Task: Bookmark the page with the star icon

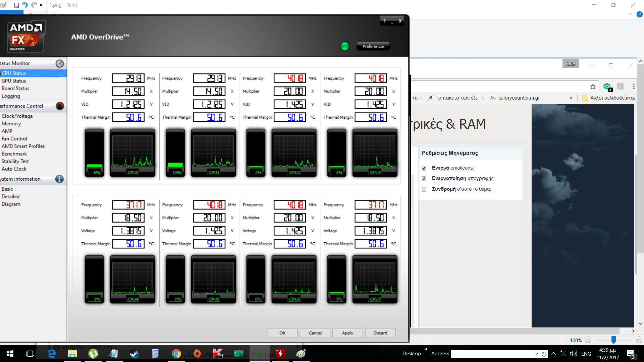Action: (593, 86)
